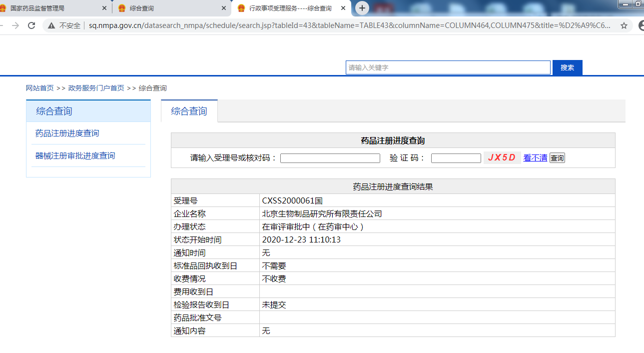Image resolution: width=644 pixels, height=353 pixels.
Task: Close the 国家药品监督管理局 tab
Action: point(104,8)
